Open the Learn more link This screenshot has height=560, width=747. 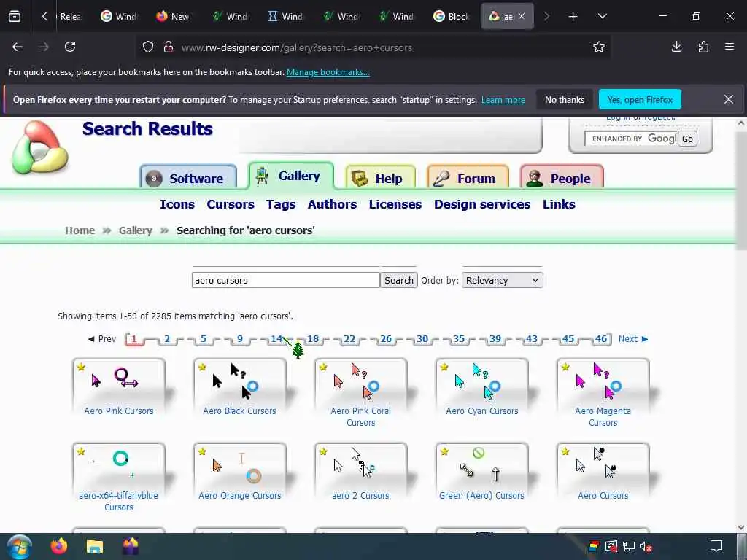[x=503, y=100]
